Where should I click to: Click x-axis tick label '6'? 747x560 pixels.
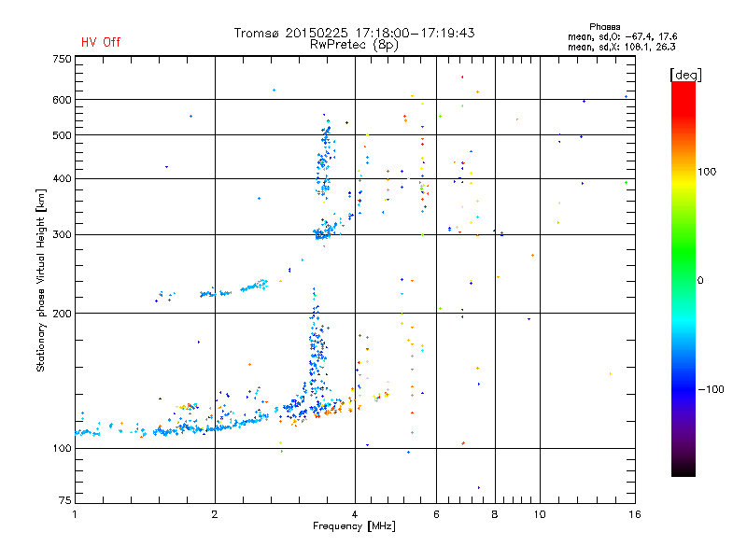[x=436, y=514]
